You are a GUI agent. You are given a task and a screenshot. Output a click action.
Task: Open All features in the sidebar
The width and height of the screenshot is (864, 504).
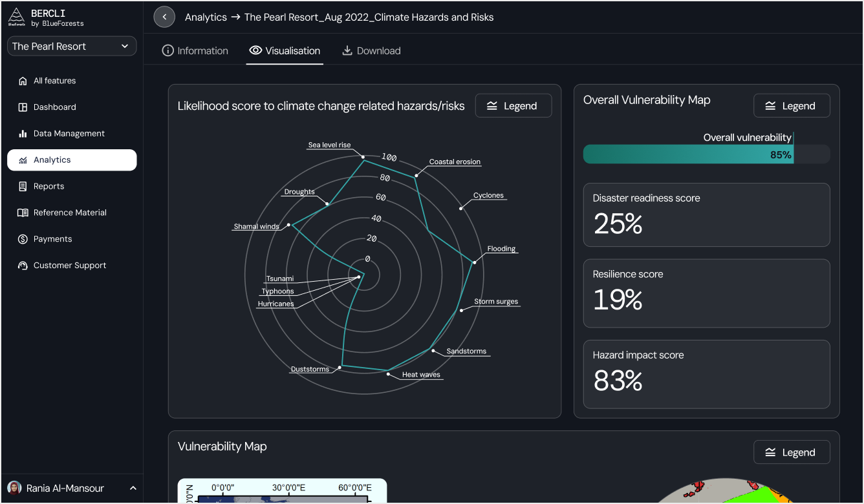click(x=72, y=81)
